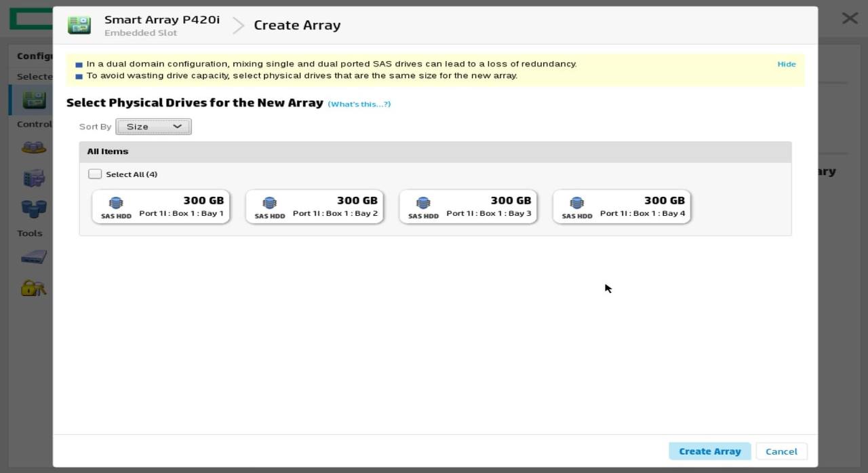868x473 pixels.
Task: Click the Smart Array P420i breadcrumb title
Action: tap(161, 20)
